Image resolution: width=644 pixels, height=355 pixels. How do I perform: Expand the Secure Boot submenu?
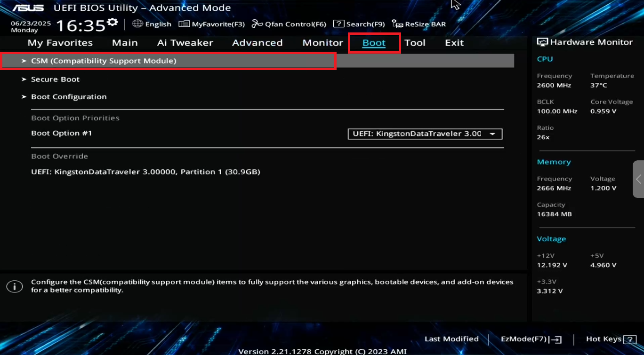[55, 79]
